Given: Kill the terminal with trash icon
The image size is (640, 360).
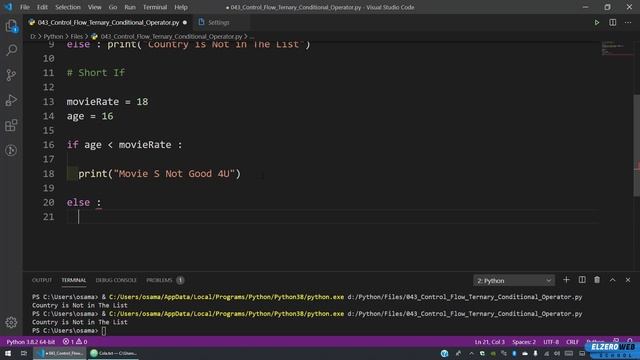Looking at the screenshot, I should [x=597, y=280].
